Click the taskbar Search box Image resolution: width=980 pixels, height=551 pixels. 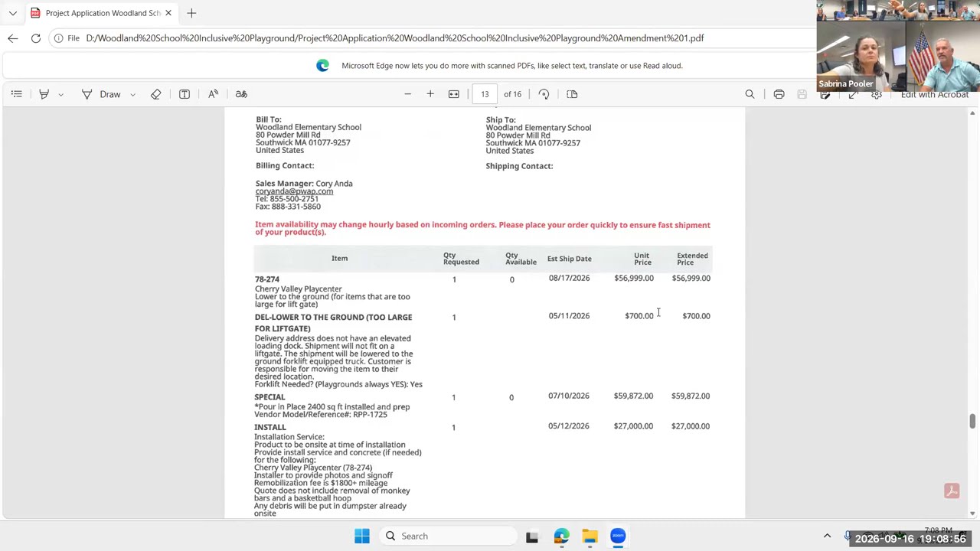click(448, 536)
